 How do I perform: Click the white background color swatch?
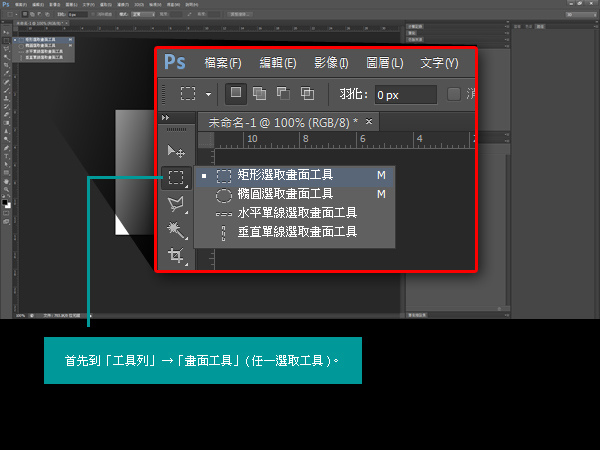[x=8, y=206]
